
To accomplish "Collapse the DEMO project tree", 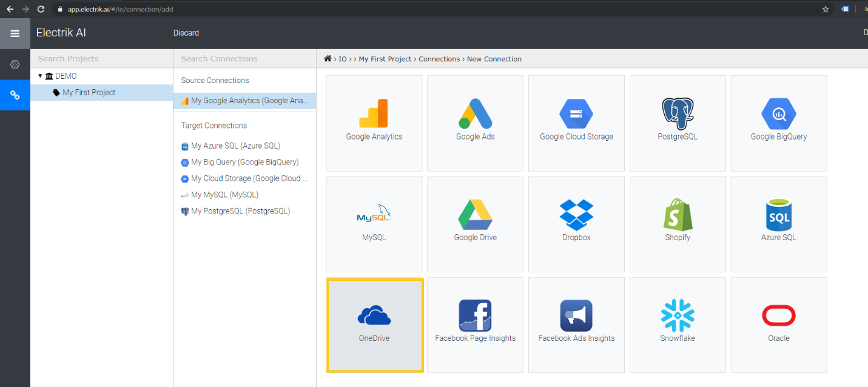I will pos(40,76).
